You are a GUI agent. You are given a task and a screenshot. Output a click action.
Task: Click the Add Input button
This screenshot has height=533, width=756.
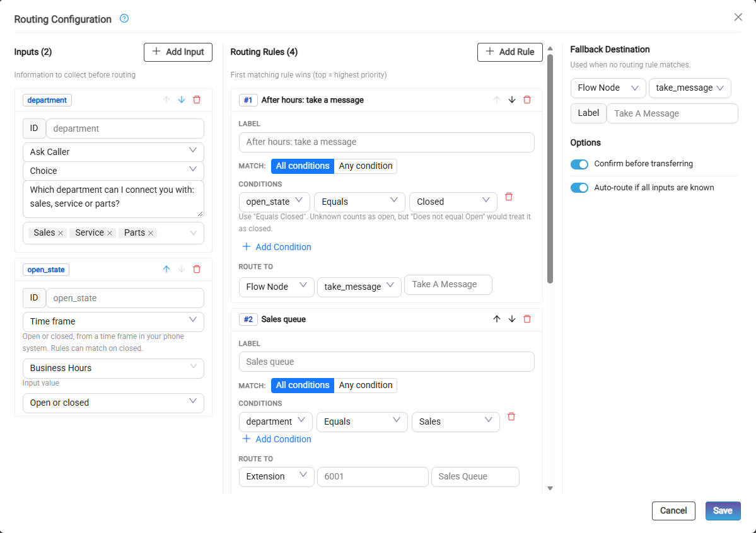tap(178, 52)
